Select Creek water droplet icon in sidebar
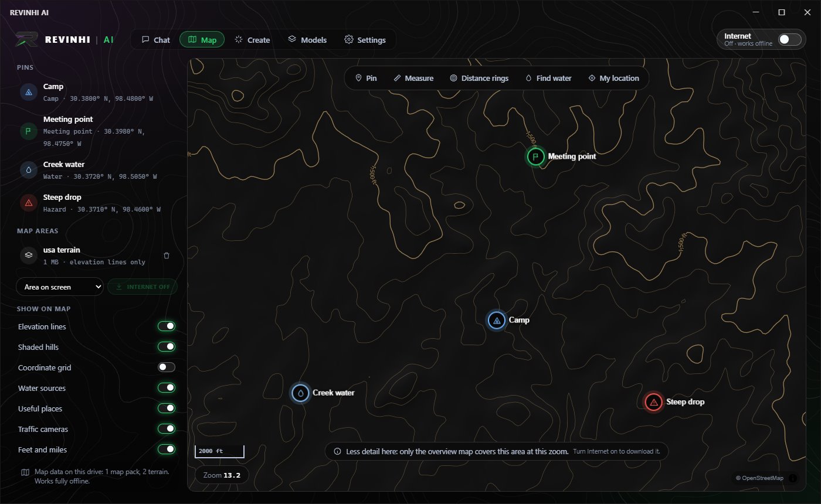 point(28,170)
